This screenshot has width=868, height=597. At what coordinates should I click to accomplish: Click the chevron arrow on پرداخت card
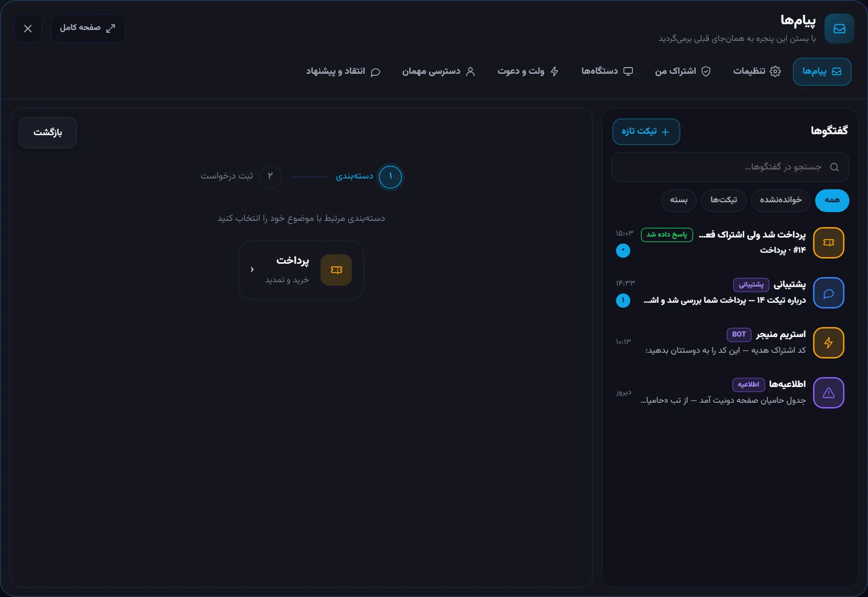[x=252, y=269]
